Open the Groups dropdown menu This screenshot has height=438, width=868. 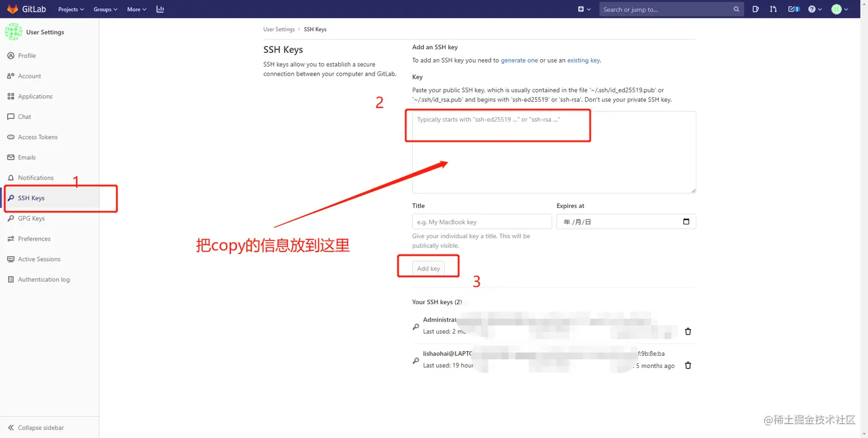(x=105, y=9)
